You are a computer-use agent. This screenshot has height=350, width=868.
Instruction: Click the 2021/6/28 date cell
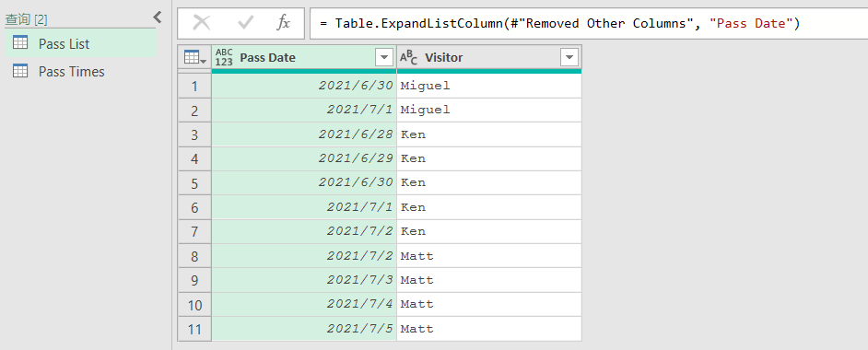point(304,134)
